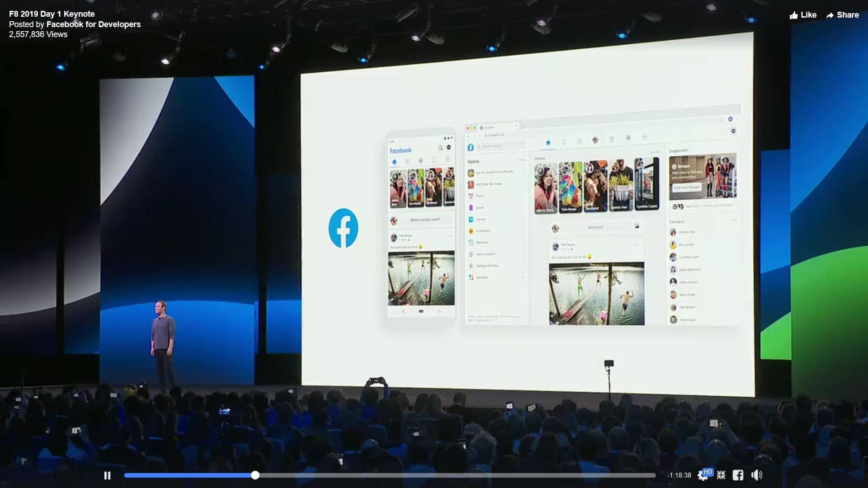Mute the video with the speaker icon
This screenshot has height=488, width=868.
pos(756,475)
